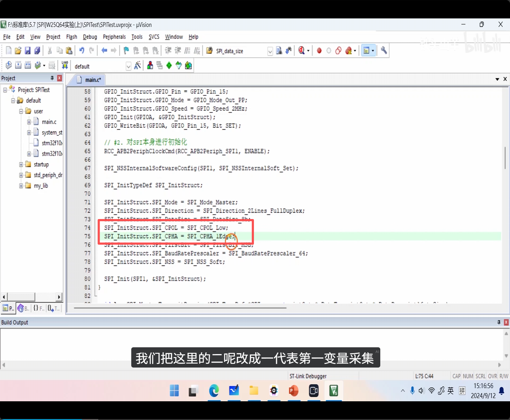Save the current file
Screen dimensions: 510x420
pos(28,51)
